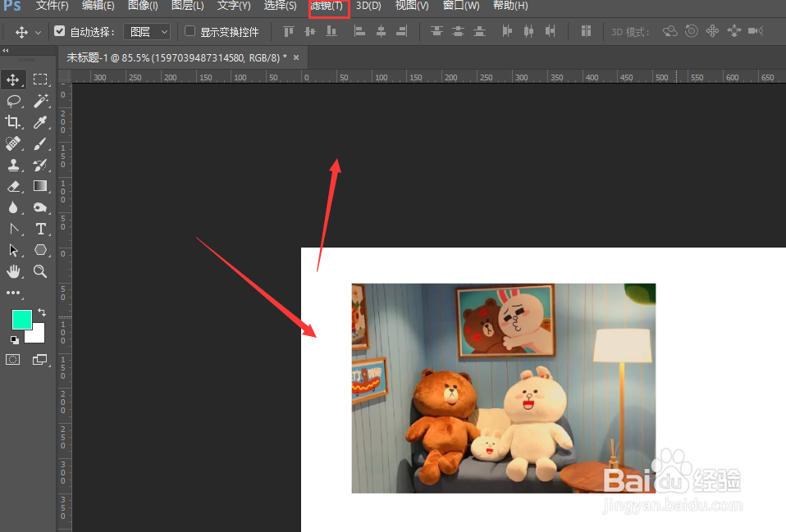Select the Rectangular Marquee tool
The width and height of the screenshot is (786, 532).
[x=40, y=80]
